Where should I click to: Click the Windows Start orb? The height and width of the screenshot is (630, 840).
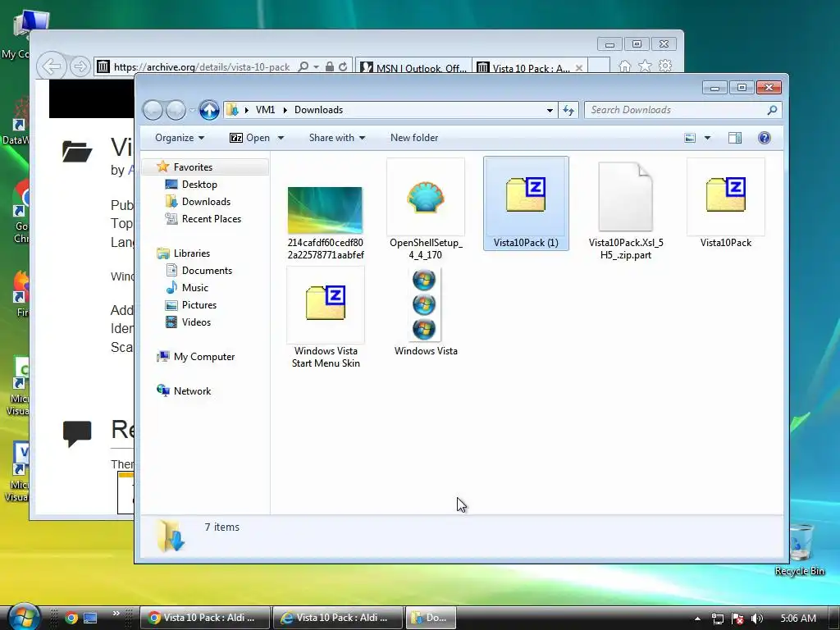tap(24, 617)
